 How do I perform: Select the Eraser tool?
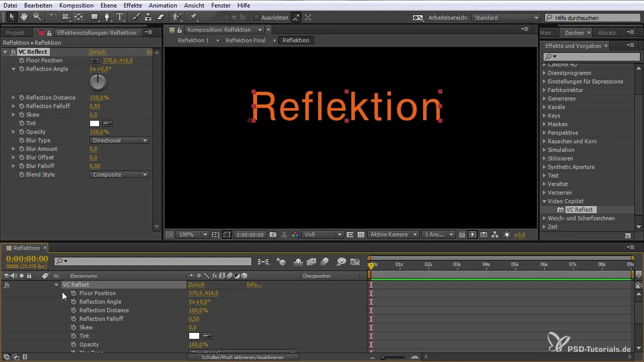click(160, 17)
